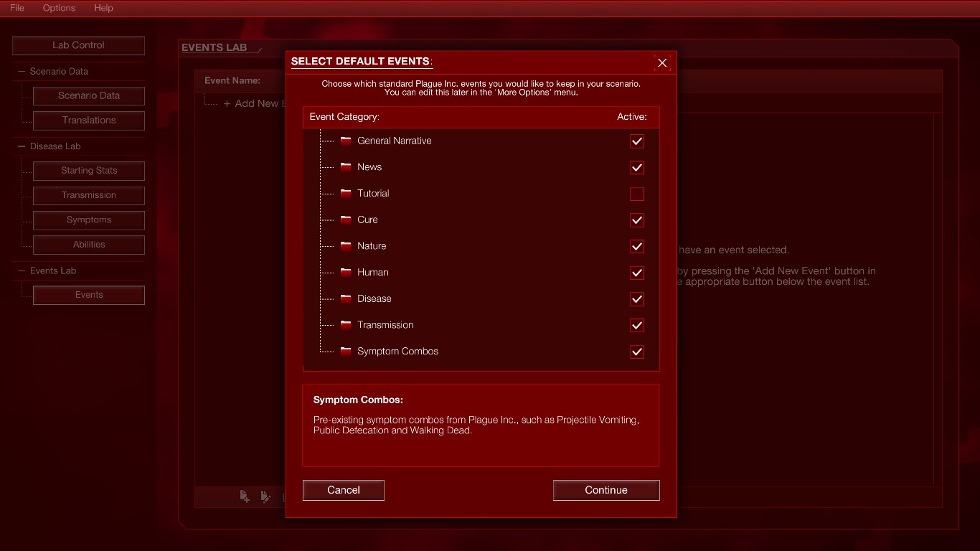Select the Human category label
Image resolution: width=980 pixels, height=551 pixels.
click(x=373, y=273)
